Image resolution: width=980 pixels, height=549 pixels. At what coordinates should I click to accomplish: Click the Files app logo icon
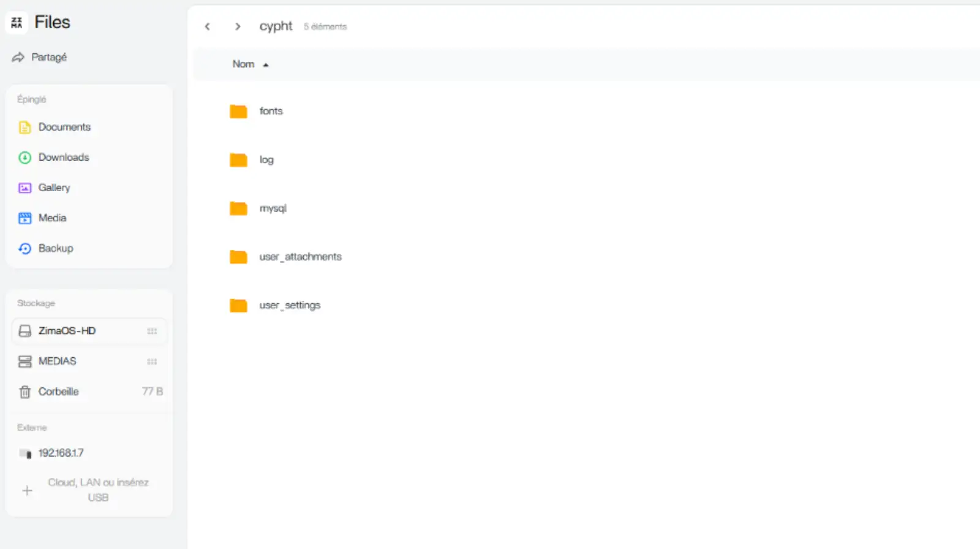(17, 23)
